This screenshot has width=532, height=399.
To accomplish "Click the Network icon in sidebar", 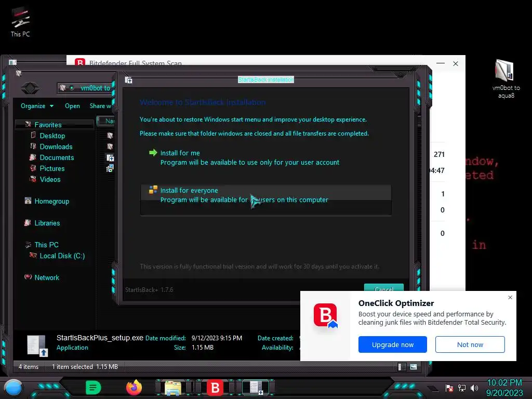I will tap(28, 277).
